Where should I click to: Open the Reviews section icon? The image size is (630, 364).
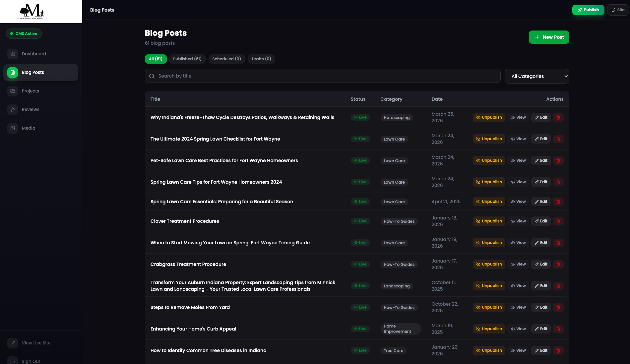(x=13, y=109)
